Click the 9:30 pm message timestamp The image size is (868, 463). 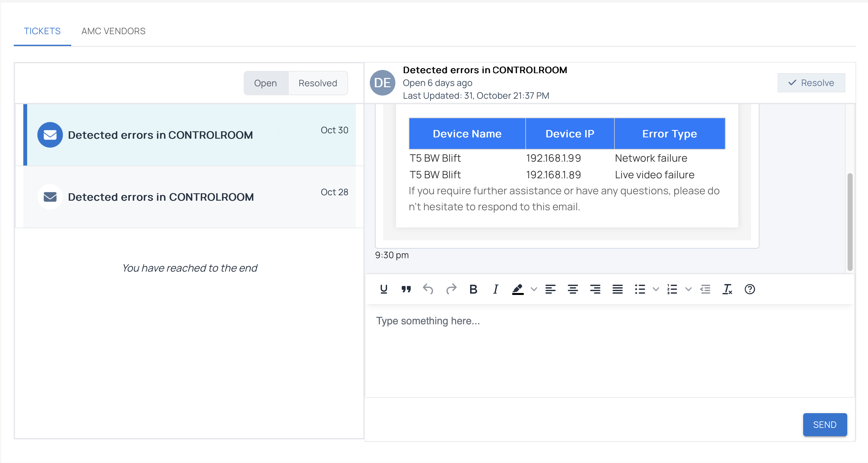point(392,255)
